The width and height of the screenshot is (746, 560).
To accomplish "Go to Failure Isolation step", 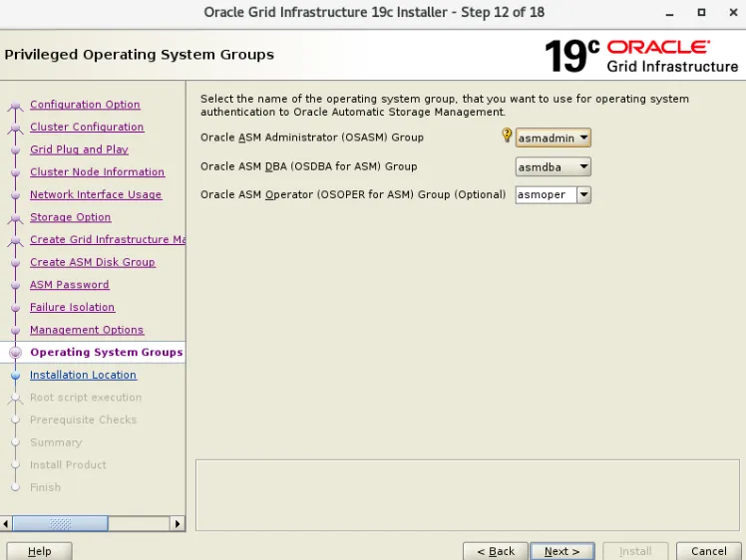I will (72, 307).
